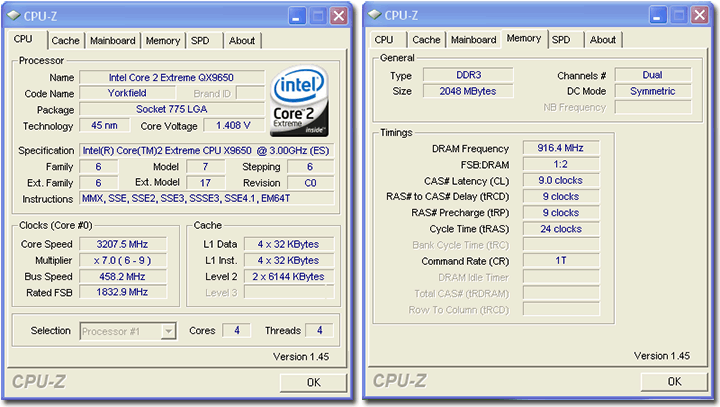Click the Rated FSB 1832.9 MHz value
720x407 pixels.
(123, 292)
